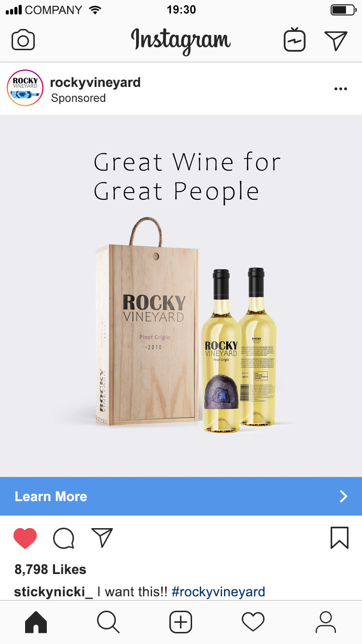Click the Learn More chevron arrow
The image size is (362, 644).
[x=343, y=496]
